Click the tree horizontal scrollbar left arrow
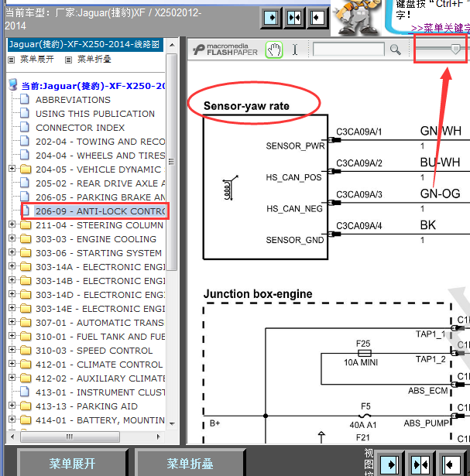 [x=12, y=437]
